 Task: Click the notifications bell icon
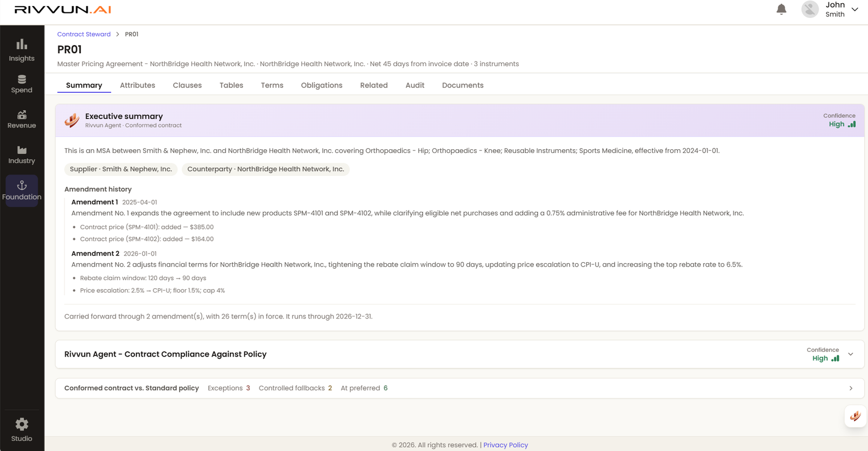(x=781, y=9)
